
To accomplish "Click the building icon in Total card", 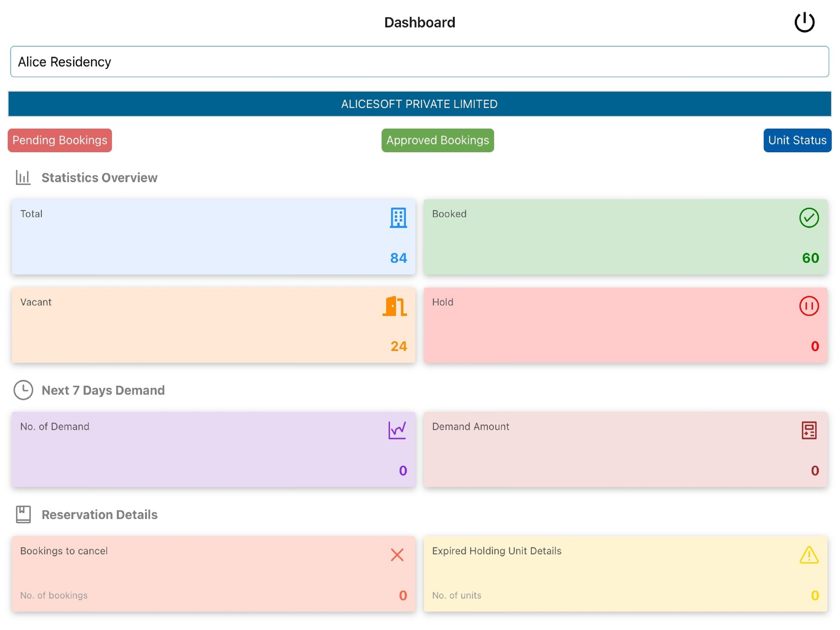I will click(398, 218).
